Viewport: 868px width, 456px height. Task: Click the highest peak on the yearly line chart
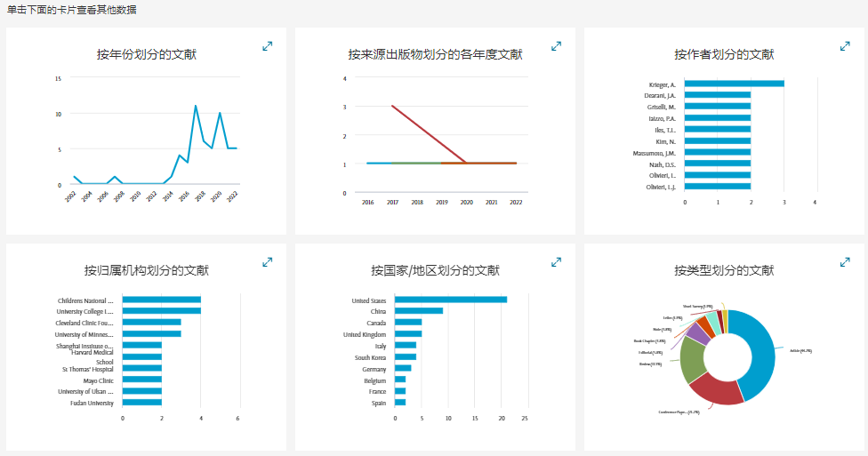click(196, 106)
